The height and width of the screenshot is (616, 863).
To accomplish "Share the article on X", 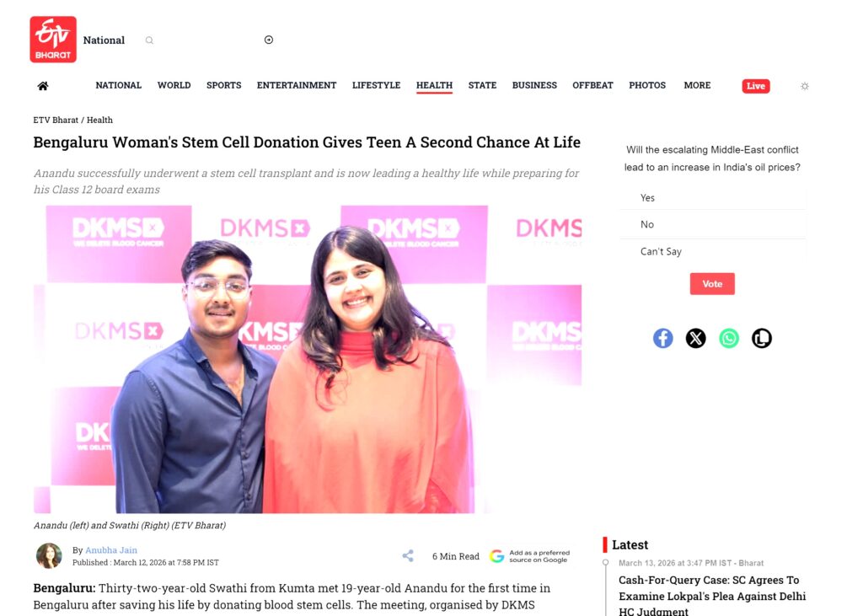I will tap(695, 338).
